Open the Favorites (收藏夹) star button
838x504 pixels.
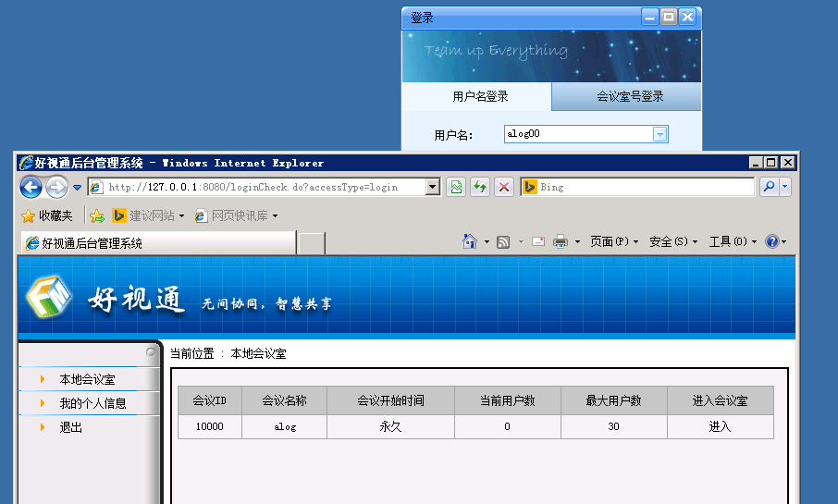click(46, 215)
